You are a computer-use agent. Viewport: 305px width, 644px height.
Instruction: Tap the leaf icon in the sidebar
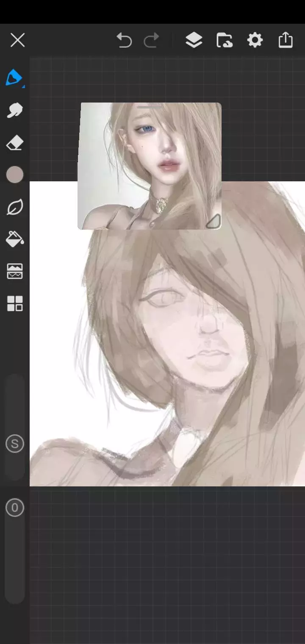tap(14, 207)
